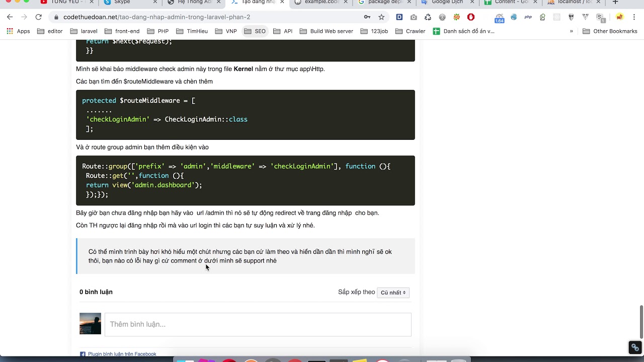Go forward with the forward arrow
The height and width of the screenshot is (362, 644).
coord(24,17)
